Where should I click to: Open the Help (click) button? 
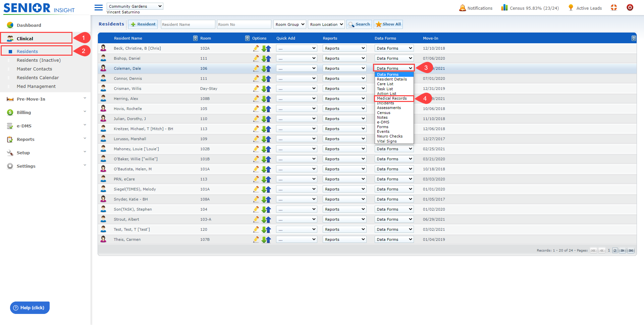click(30, 308)
